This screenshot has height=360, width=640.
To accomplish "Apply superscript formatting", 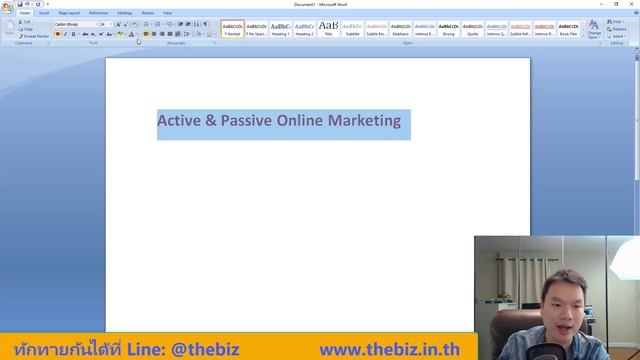I will [x=101, y=34].
